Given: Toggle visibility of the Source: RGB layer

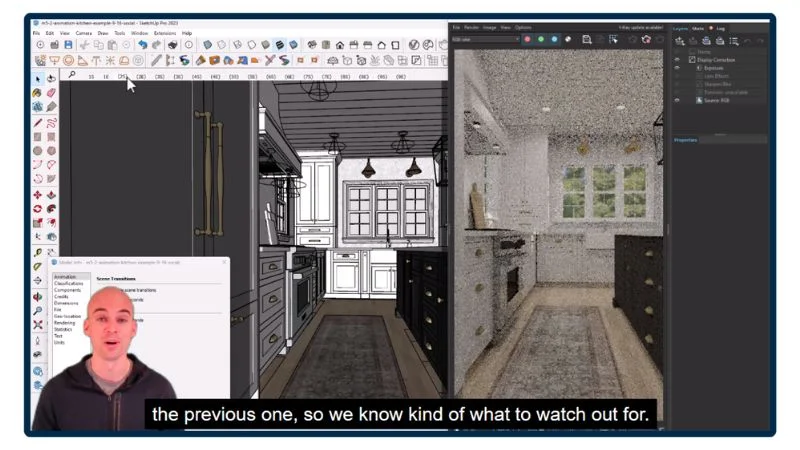Looking at the screenshot, I should pyautogui.click(x=677, y=101).
